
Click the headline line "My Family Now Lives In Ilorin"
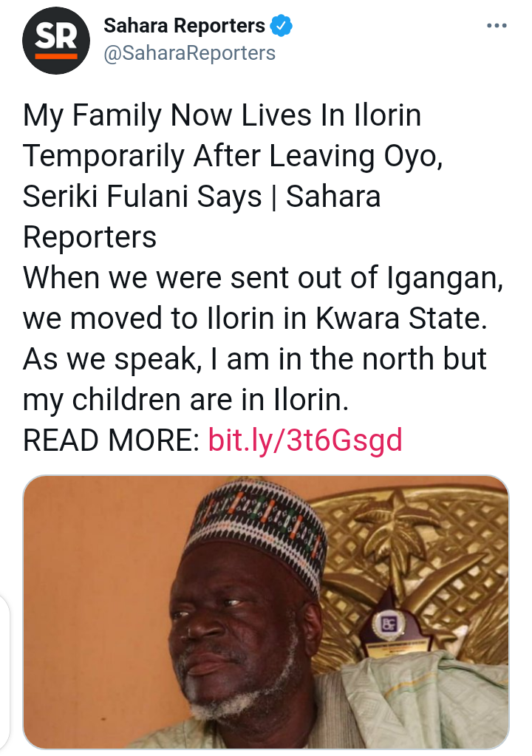click(222, 116)
